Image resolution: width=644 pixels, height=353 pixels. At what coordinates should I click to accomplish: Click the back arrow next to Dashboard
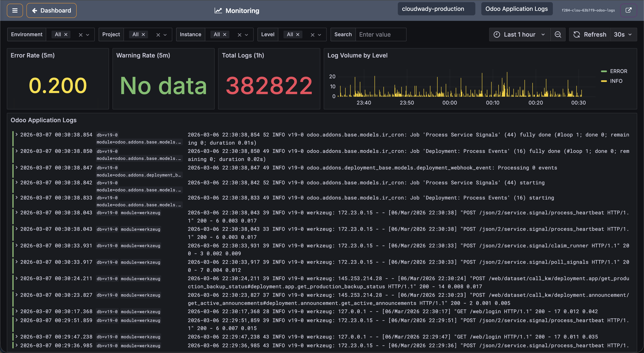point(34,10)
